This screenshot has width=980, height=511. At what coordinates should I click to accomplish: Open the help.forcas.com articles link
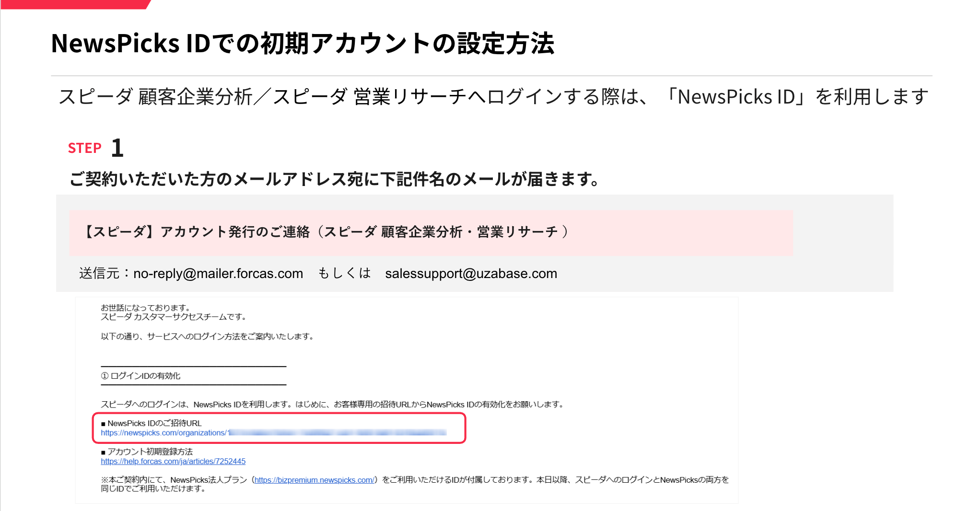(x=173, y=461)
